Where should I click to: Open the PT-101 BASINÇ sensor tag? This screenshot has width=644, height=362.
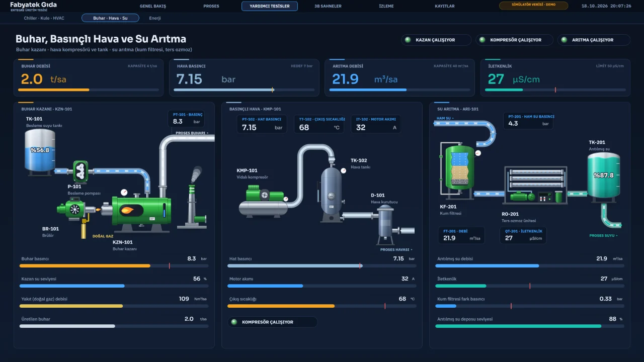tap(186, 119)
